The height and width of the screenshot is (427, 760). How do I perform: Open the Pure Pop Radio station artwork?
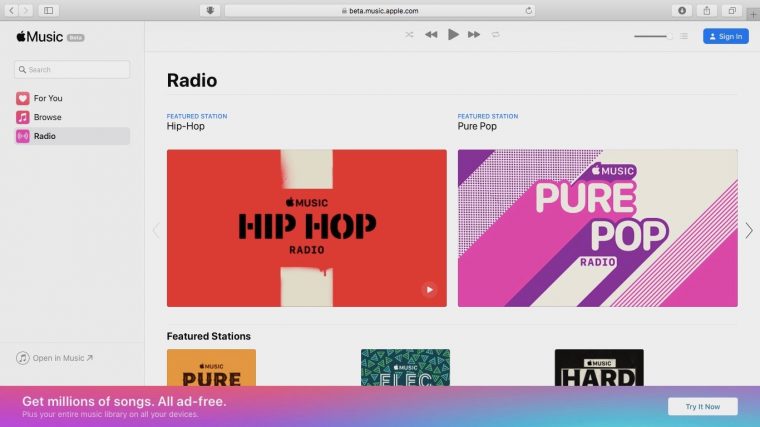(597, 228)
